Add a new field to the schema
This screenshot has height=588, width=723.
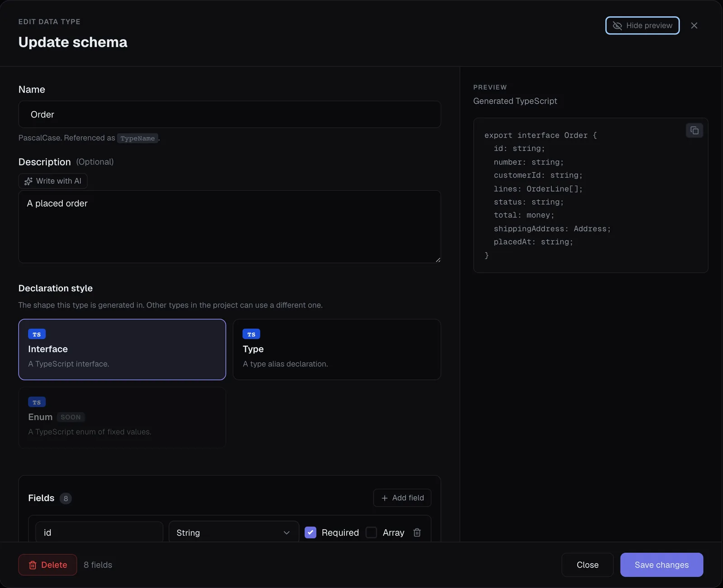pos(402,498)
